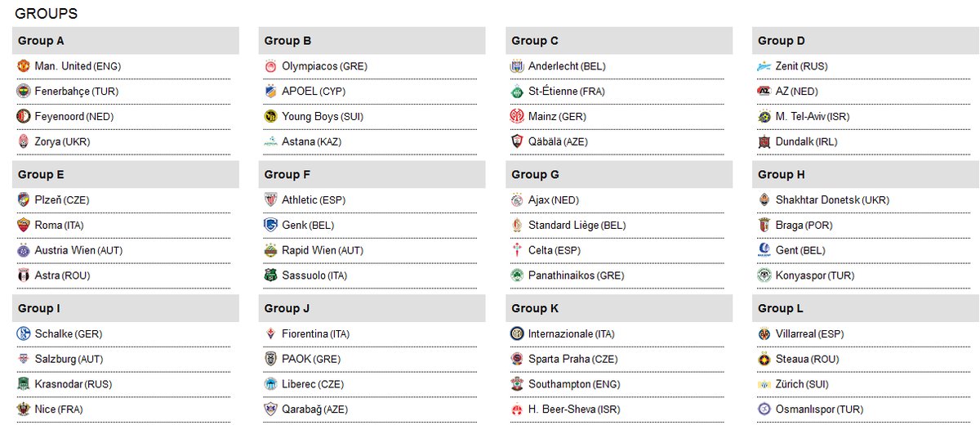The width and height of the screenshot is (980, 434).
Task: Click the Internazionale club crest icon
Action: coord(517,334)
